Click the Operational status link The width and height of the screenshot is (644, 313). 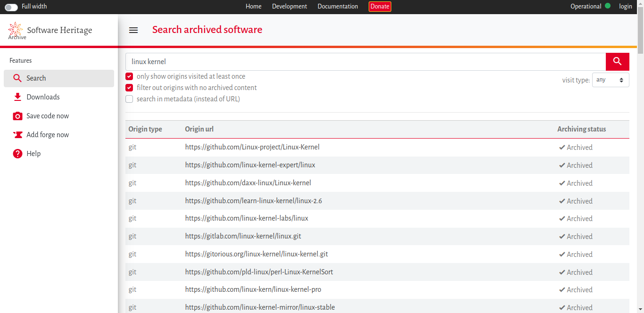[586, 6]
